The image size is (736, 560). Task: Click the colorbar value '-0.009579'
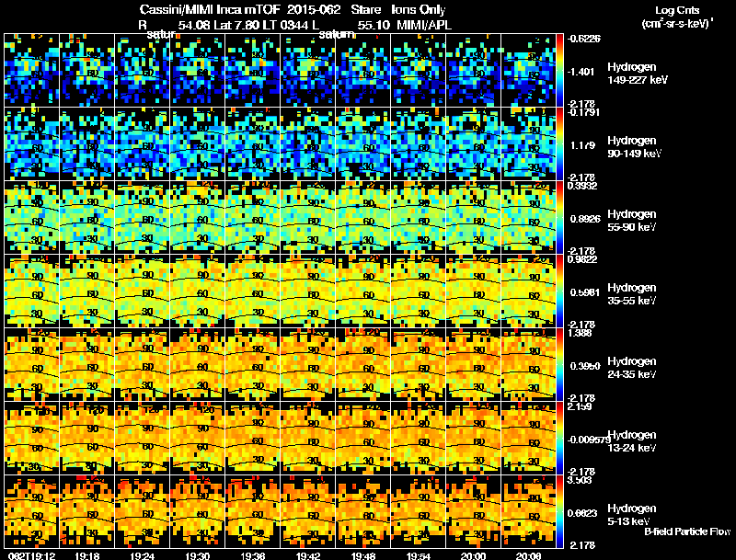click(588, 440)
